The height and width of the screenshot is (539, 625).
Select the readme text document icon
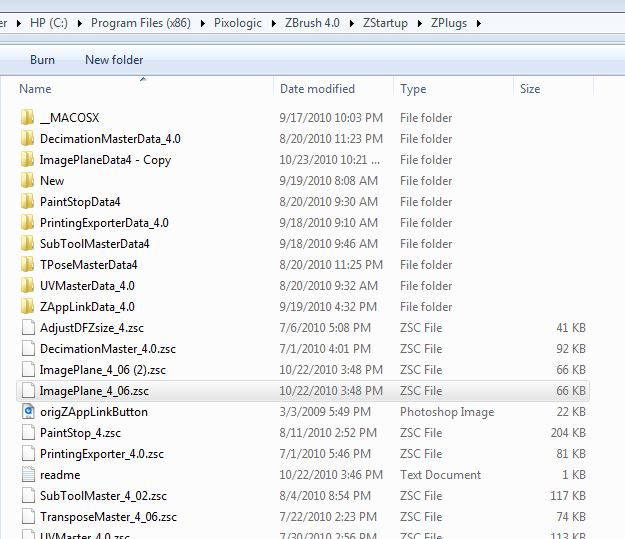[x=28, y=475]
